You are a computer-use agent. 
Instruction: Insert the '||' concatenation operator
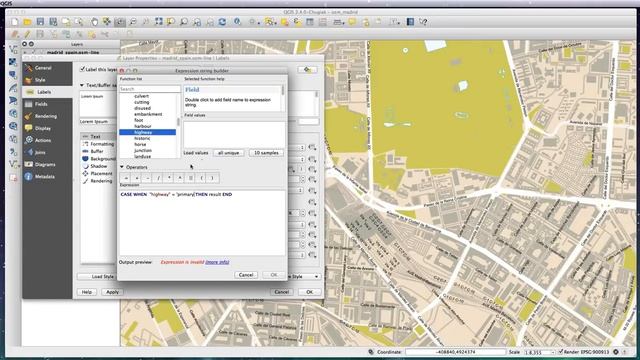[191, 178]
